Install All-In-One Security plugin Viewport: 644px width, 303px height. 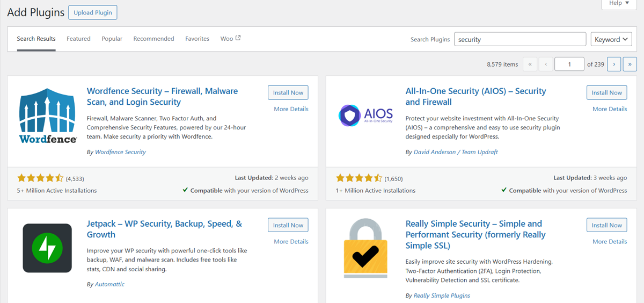[x=606, y=92]
